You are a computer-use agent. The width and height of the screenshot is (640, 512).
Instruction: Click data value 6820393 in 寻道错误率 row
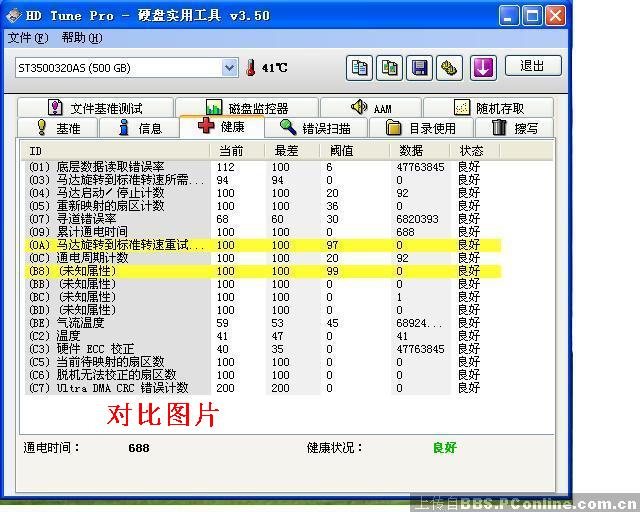417,219
